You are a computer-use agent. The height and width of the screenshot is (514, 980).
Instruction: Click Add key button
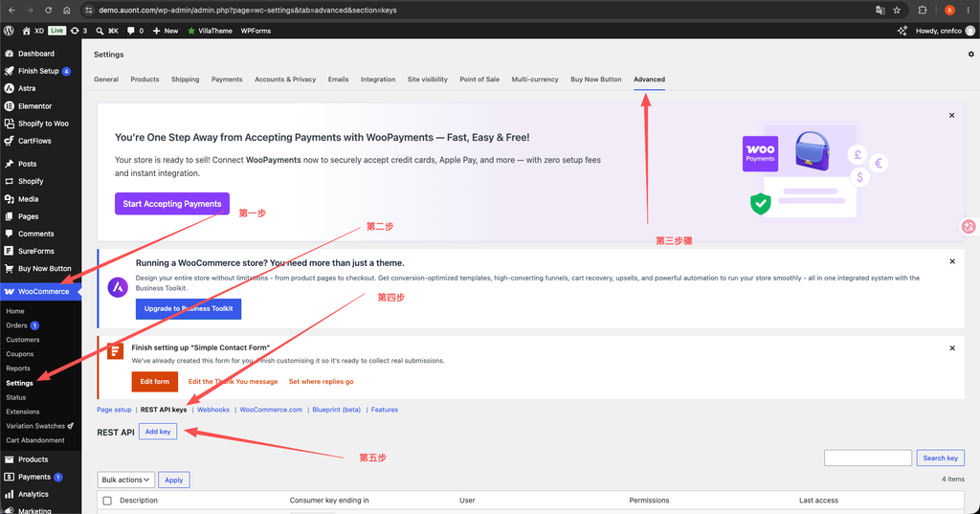158,432
